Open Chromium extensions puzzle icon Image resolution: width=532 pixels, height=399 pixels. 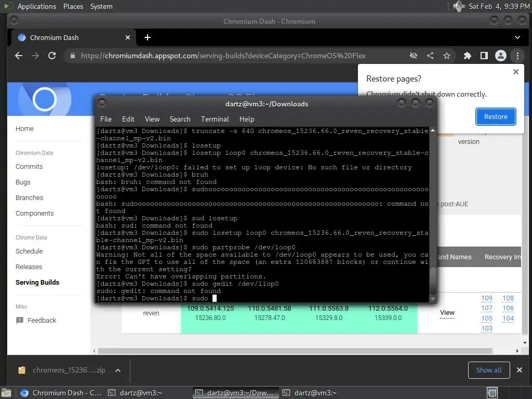point(468,56)
